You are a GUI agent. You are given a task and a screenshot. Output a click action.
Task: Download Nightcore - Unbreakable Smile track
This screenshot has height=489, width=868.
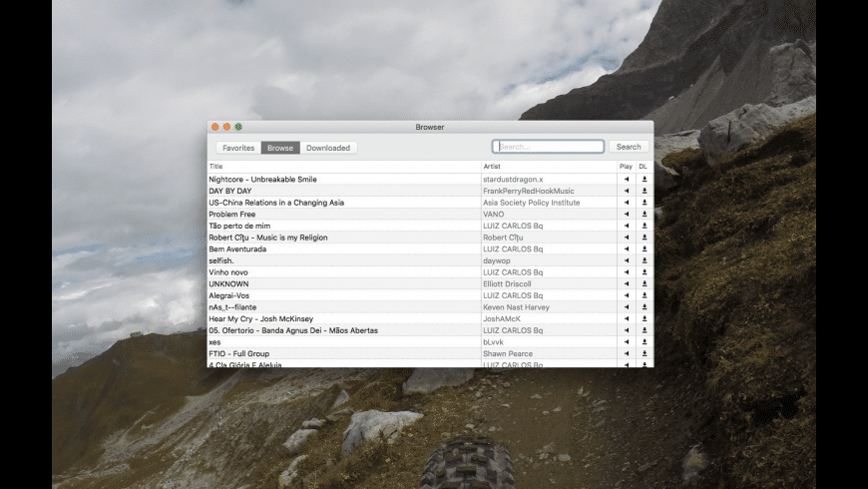pyautogui.click(x=645, y=179)
